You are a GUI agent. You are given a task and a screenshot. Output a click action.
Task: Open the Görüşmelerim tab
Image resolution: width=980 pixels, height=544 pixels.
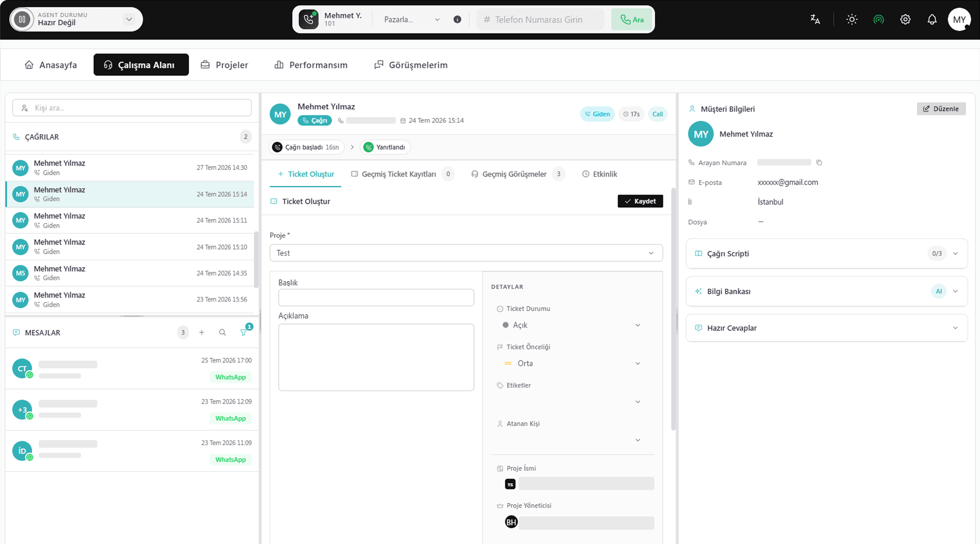[411, 65]
